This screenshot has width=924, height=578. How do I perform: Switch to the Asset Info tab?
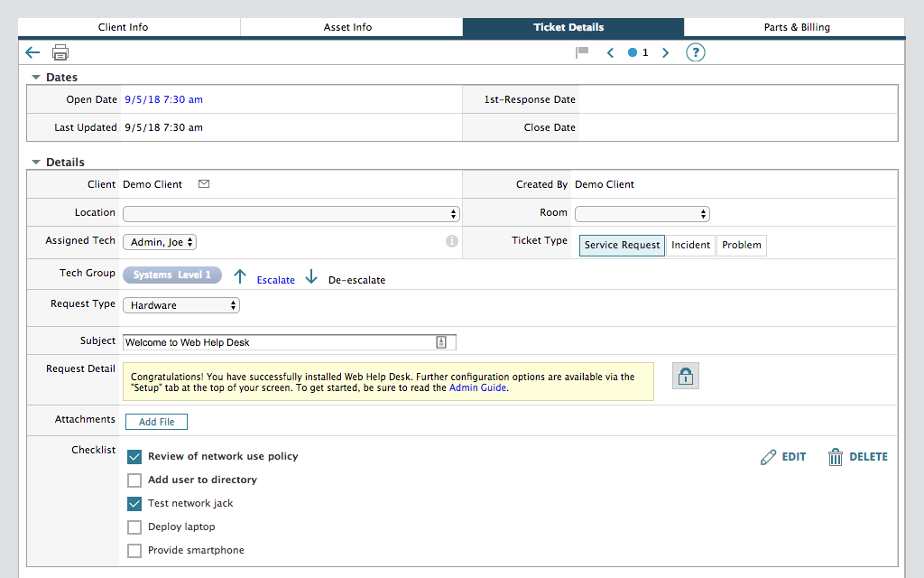pos(347,27)
